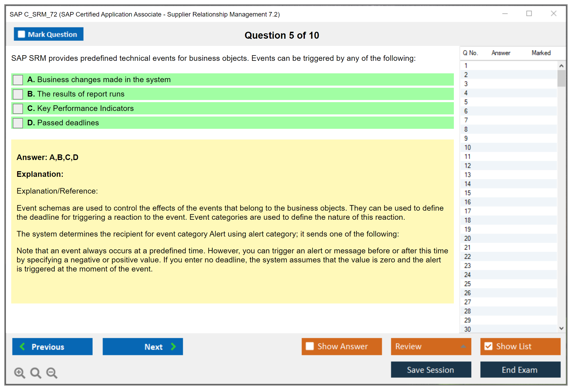Click the Save Session button
This screenshot has width=574, height=392.
(431, 370)
